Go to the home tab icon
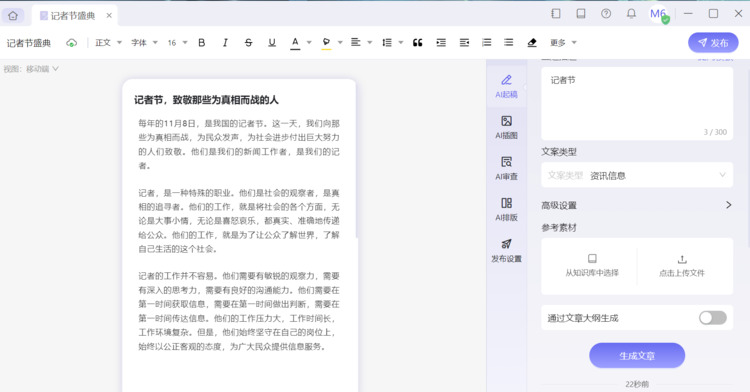Image resolution: width=750 pixels, height=392 pixels. [13, 15]
